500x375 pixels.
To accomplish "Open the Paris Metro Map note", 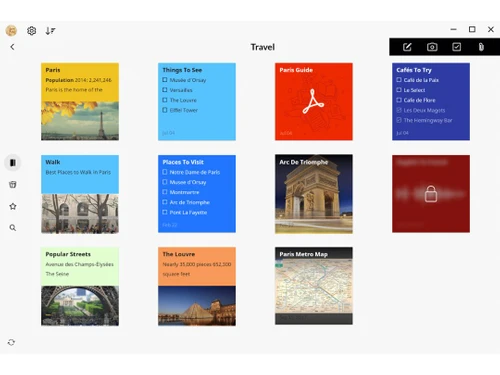I will 314,286.
